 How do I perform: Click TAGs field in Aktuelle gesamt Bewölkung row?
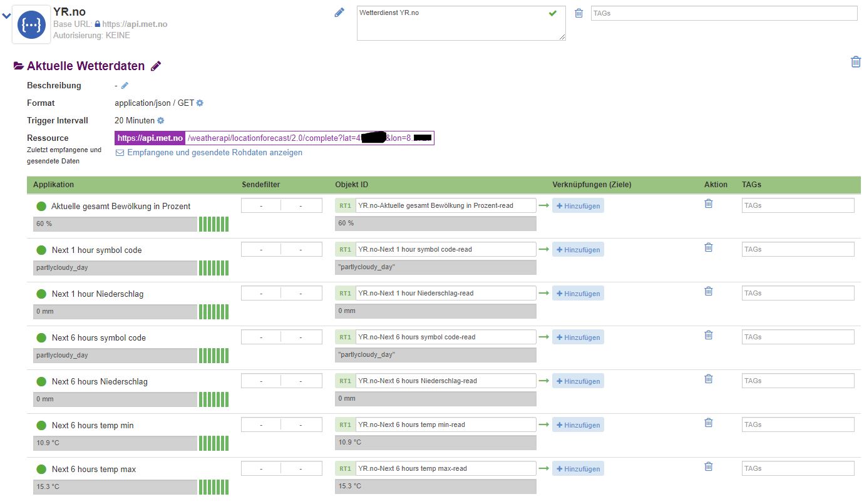[x=798, y=205]
